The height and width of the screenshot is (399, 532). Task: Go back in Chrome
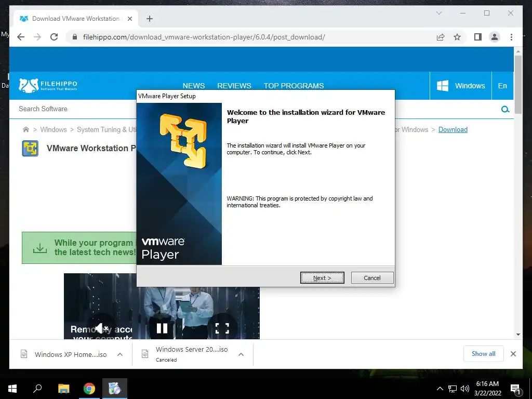coord(21,37)
